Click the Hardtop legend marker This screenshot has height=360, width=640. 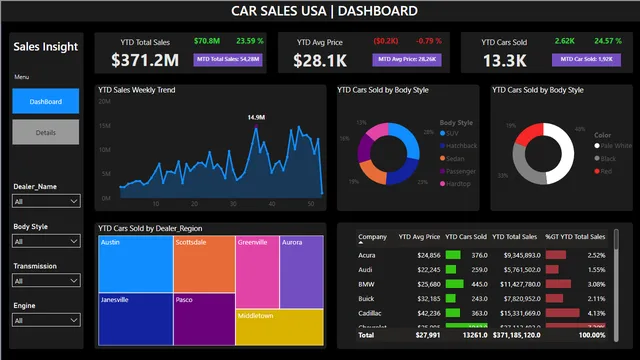tap(442, 184)
